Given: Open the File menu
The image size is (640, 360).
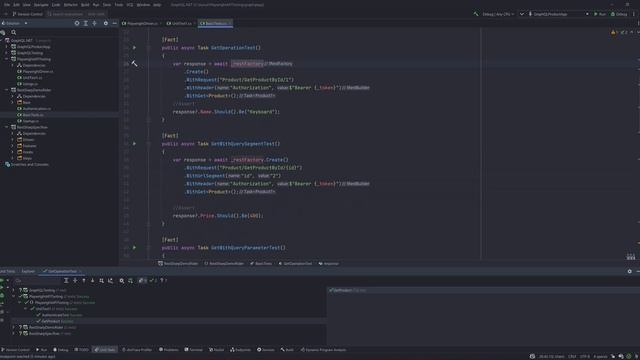Looking at the screenshot, I should (7, 4).
